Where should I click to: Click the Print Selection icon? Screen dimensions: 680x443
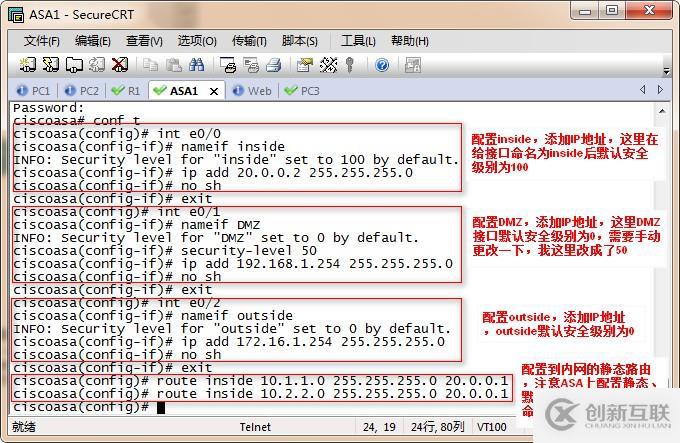pyautogui.click(x=251, y=65)
